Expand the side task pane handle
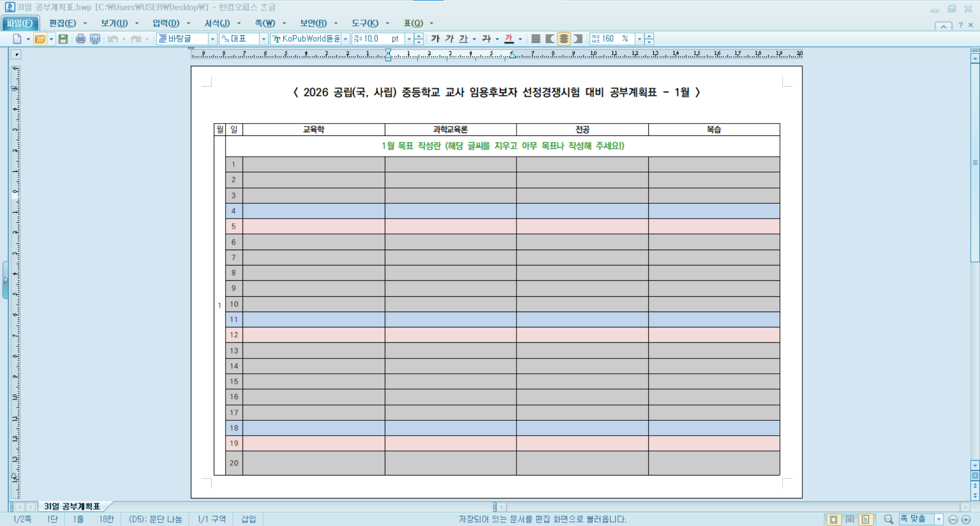Image resolution: width=980 pixels, height=526 pixels. [6, 280]
